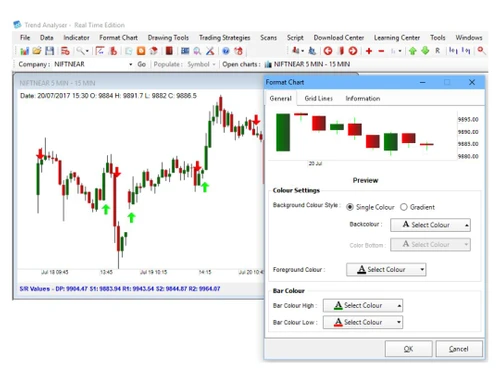Click the crossed tools icon in toolbar
Viewport: 500px width, 375px height.
(x=210, y=51)
